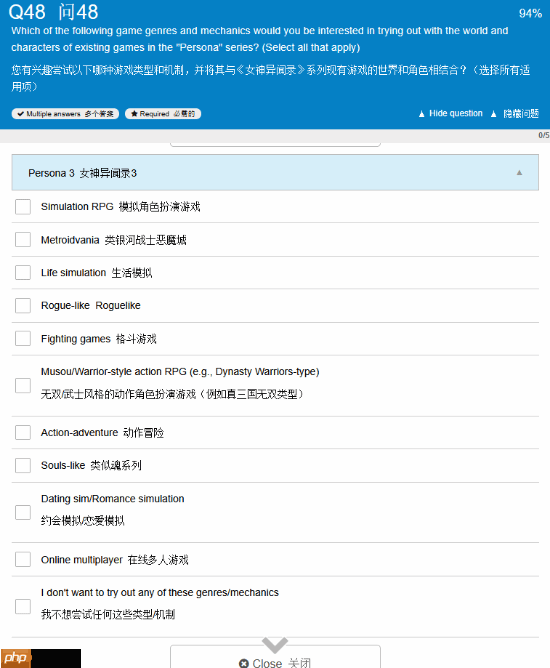This screenshot has height=668, width=550.
Task: Click the Chinese hide question link 隐藏问题
Action: coord(521,113)
